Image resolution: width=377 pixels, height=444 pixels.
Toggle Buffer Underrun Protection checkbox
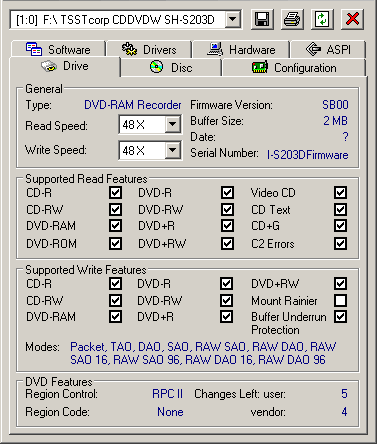point(340,316)
